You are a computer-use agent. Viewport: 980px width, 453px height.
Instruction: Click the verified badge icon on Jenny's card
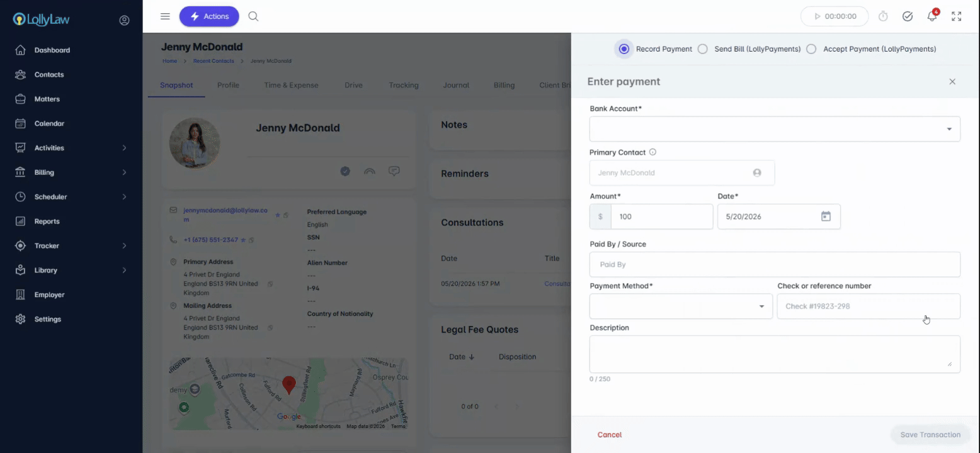345,171
